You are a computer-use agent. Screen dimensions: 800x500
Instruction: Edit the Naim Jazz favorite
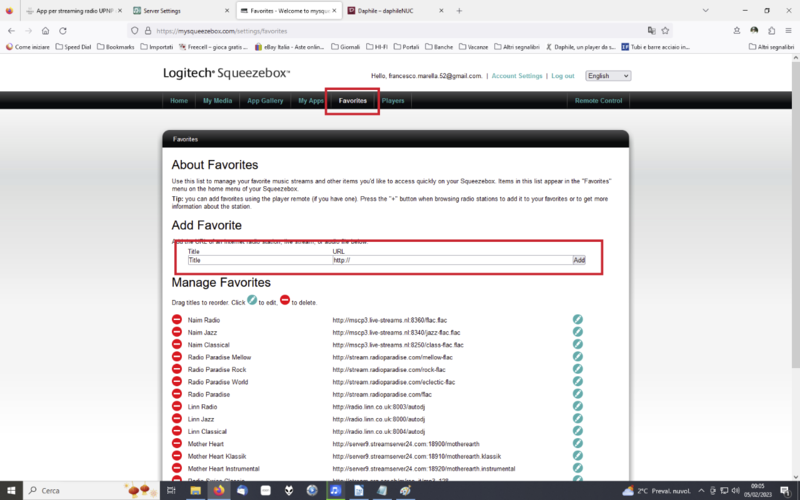click(577, 332)
